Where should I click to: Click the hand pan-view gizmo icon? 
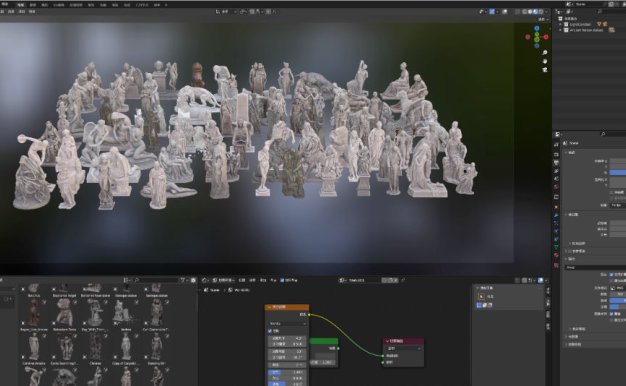pyautogui.click(x=545, y=61)
